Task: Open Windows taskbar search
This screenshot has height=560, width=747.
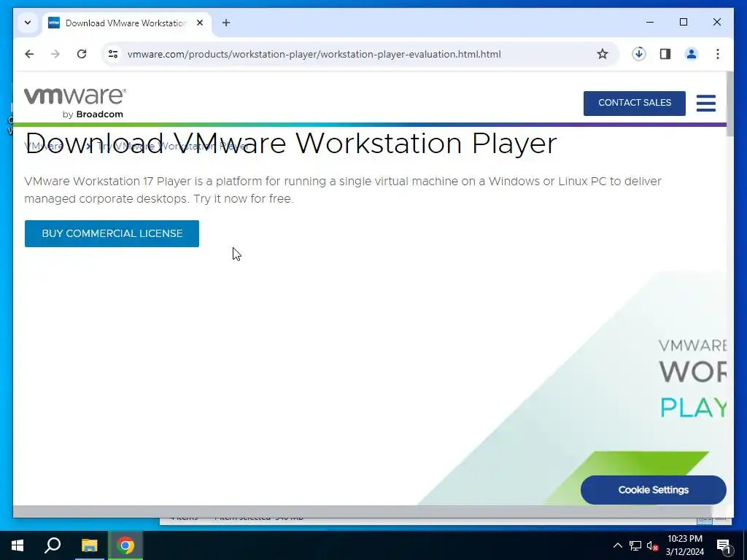Action: pos(53,545)
